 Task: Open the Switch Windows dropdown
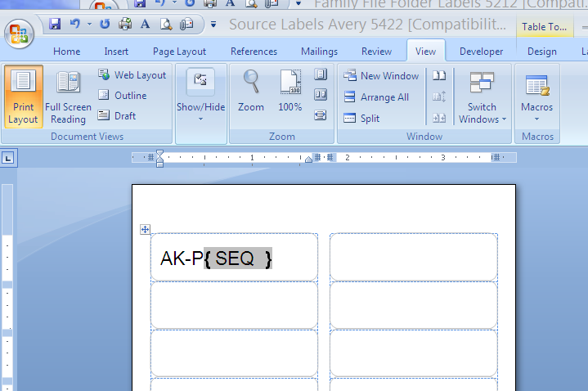pyautogui.click(x=483, y=97)
